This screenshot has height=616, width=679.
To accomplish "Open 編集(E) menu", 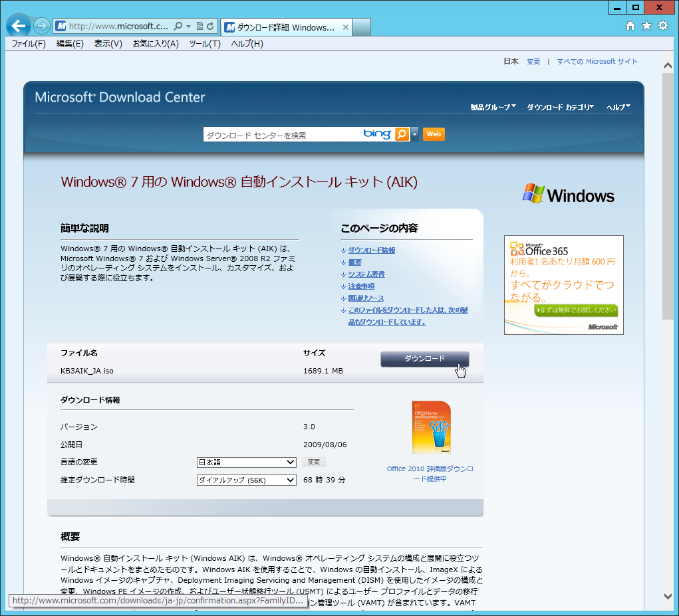I will (x=70, y=44).
